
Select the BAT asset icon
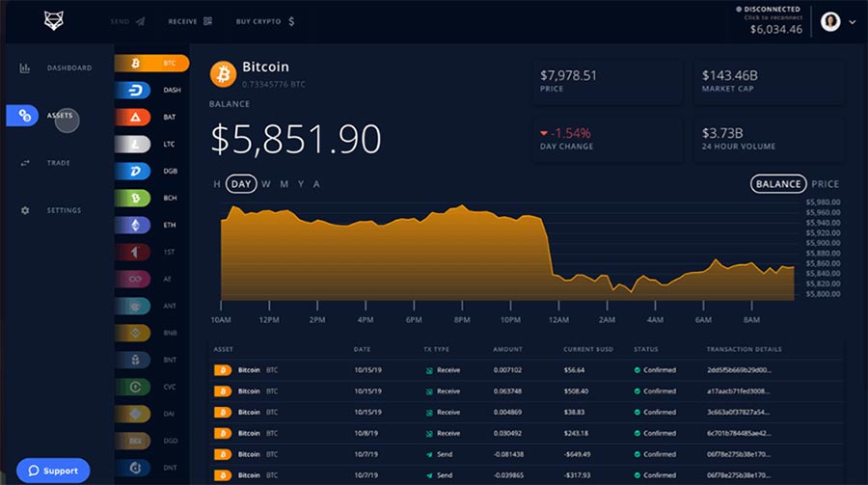click(x=133, y=117)
